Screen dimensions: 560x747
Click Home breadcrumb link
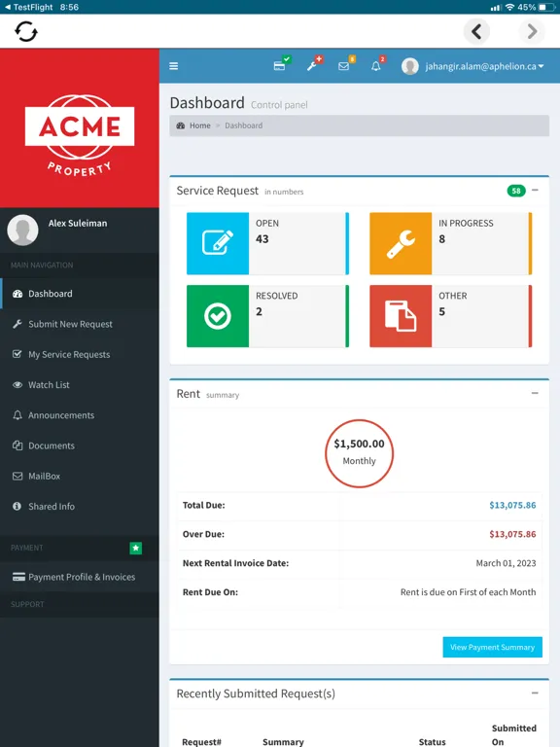point(200,125)
